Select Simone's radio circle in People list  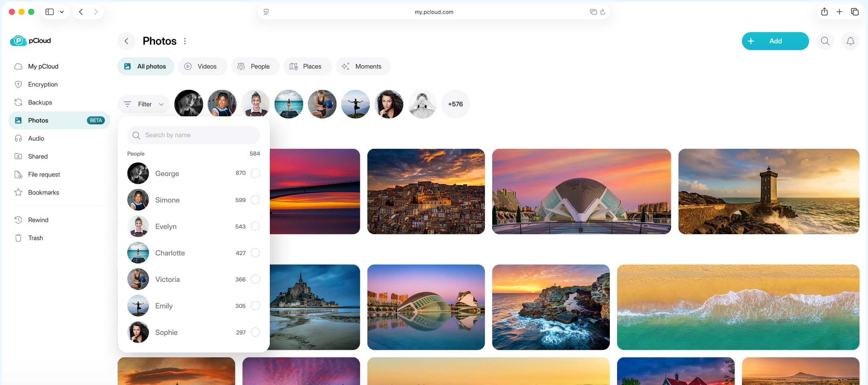click(x=255, y=200)
